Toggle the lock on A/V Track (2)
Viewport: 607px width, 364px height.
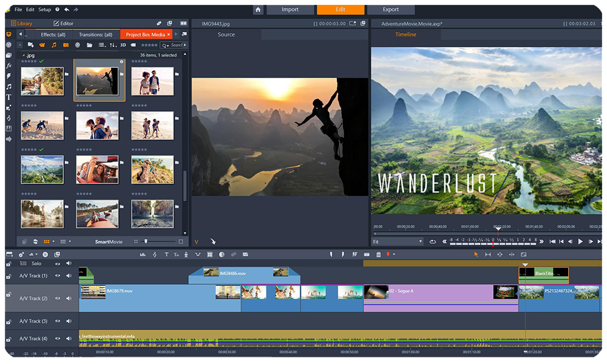point(8,295)
